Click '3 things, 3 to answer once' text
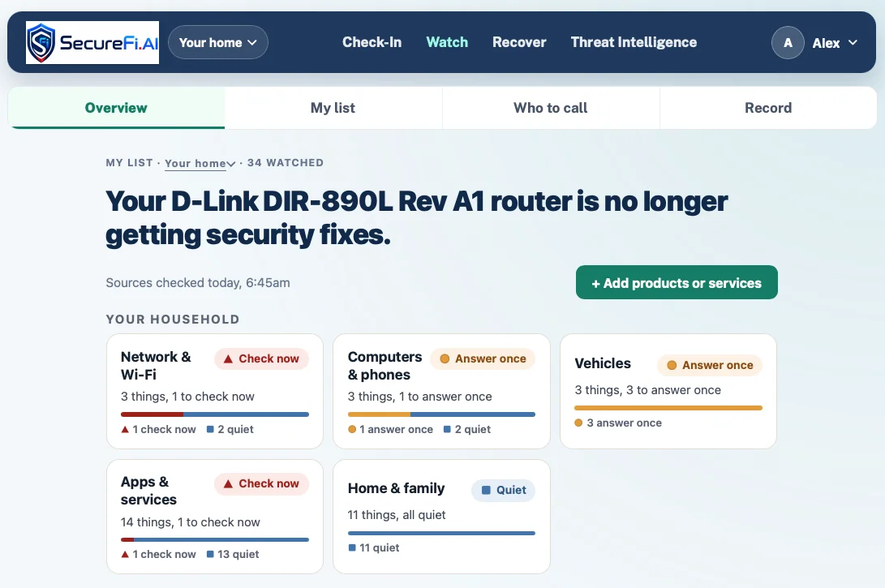The width and height of the screenshot is (885, 588). [x=648, y=390]
